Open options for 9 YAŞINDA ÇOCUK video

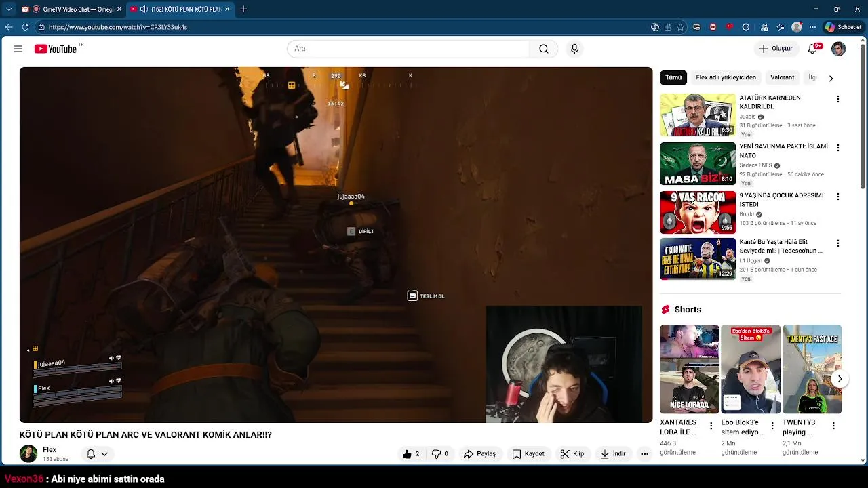click(838, 197)
